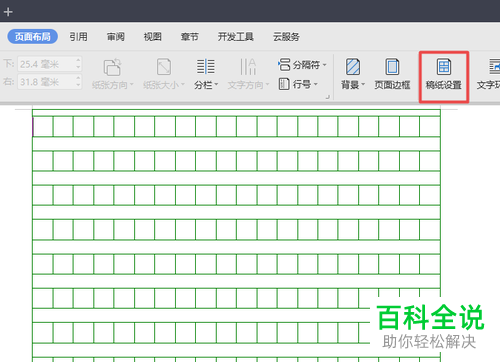The image size is (500, 362).
Task: Expand the 分栏 dropdown arrow
Action: (x=216, y=85)
